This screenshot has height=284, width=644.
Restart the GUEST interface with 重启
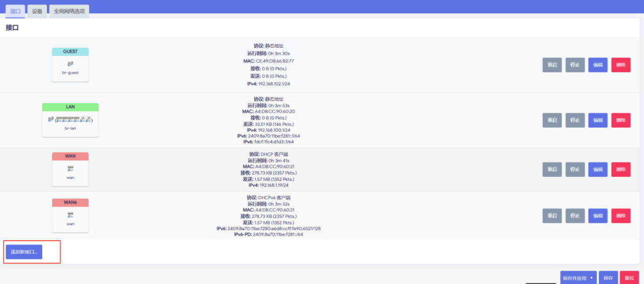click(x=552, y=65)
